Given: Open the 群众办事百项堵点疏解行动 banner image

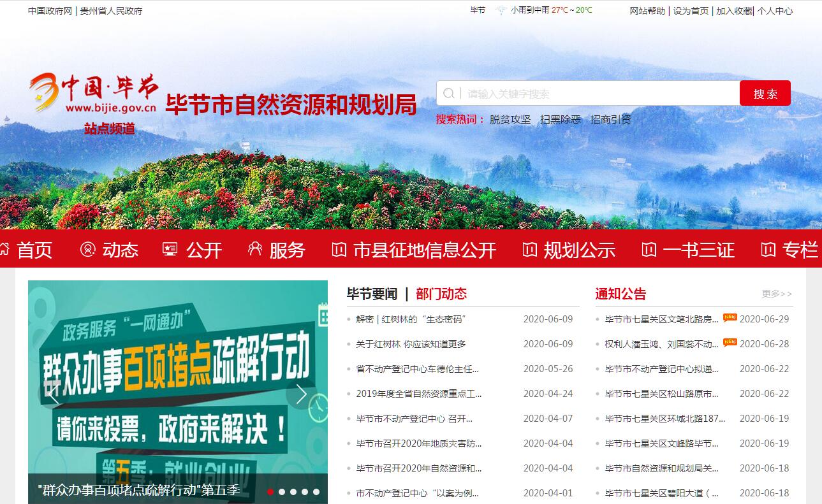Looking at the screenshot, I should tap(177, 376).
